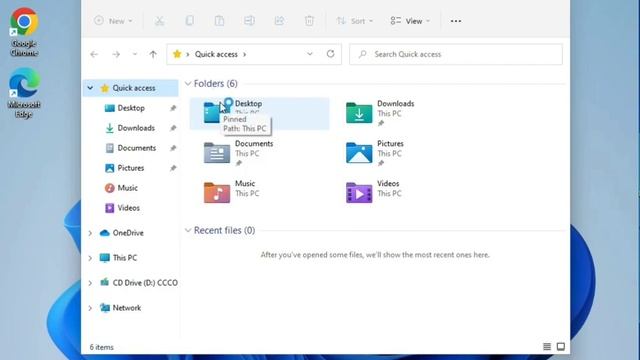Open the Sort dropdown
Viewport: 640px width, 360px height.
354,21
